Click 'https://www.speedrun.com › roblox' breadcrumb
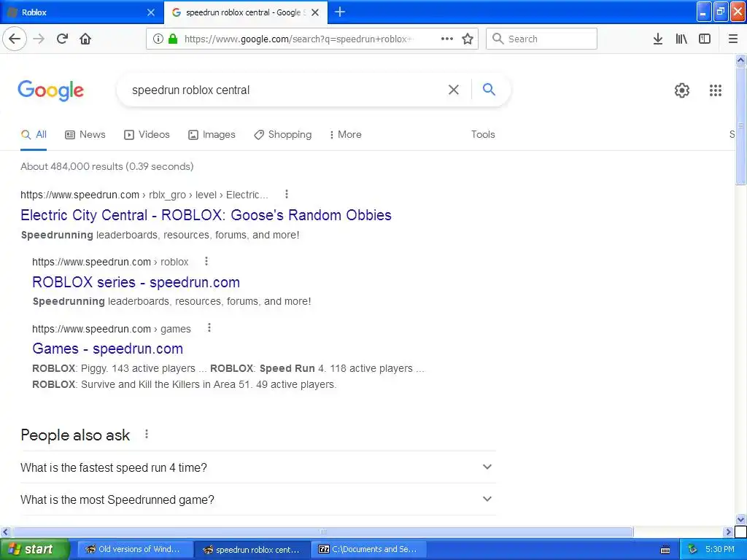Image resolution: width=747 pixels, height=560 pixels. pyautogui.click(x=110, y=262)
